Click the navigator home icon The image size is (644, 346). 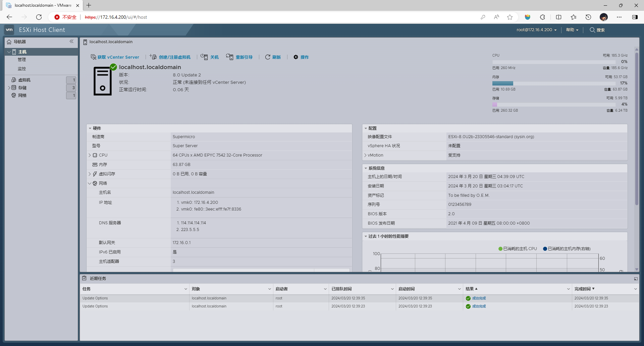click(x=9, y=42)
